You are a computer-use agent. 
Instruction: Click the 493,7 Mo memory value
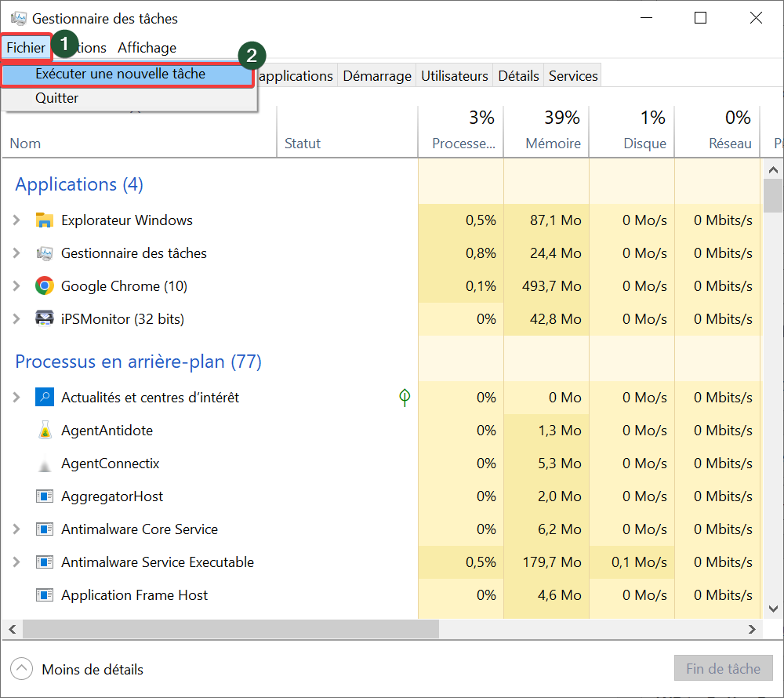[551, 286]
